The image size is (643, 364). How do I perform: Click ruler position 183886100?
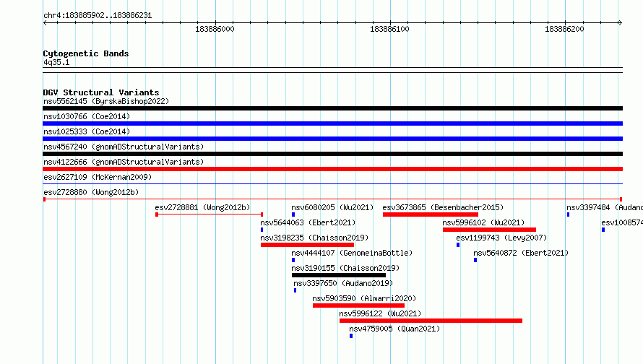(389, 29)
